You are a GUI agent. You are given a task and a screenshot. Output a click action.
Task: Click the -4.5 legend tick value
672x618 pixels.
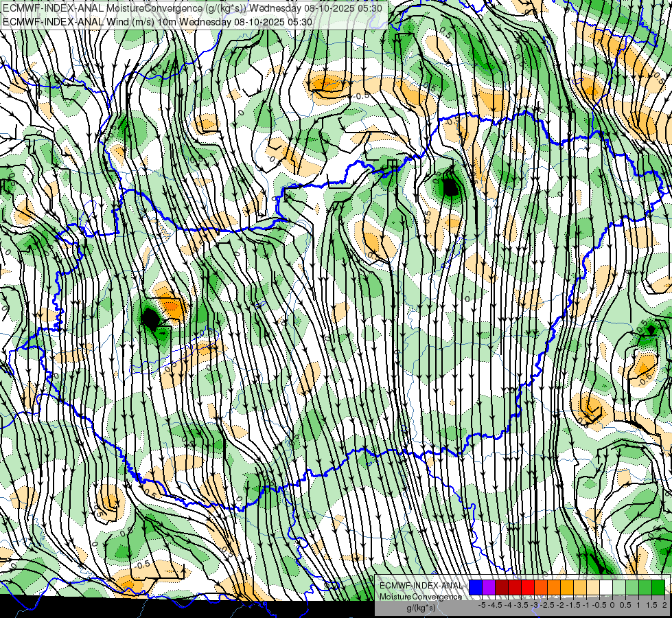click(496, 605)
